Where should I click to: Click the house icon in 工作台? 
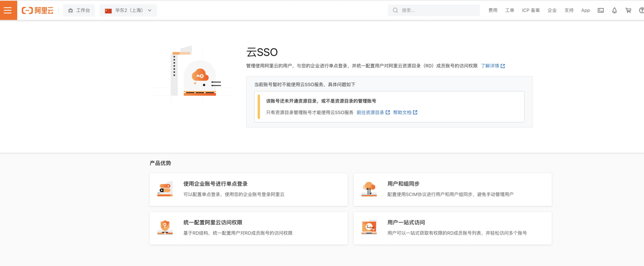click(70, 10)
